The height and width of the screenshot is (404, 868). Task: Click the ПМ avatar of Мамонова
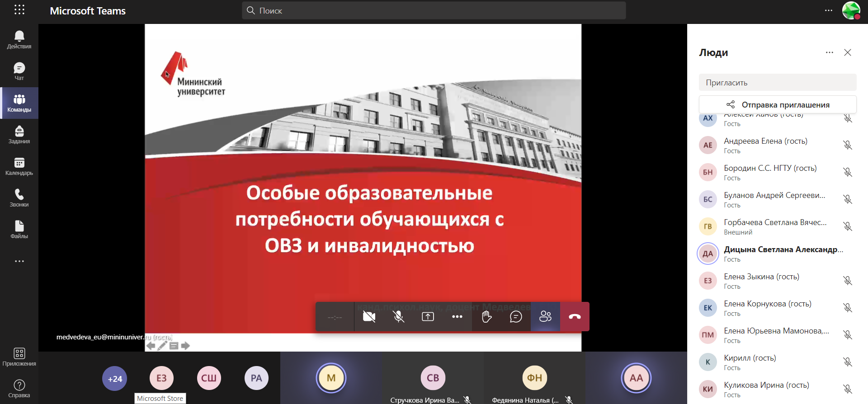(708, 335)
